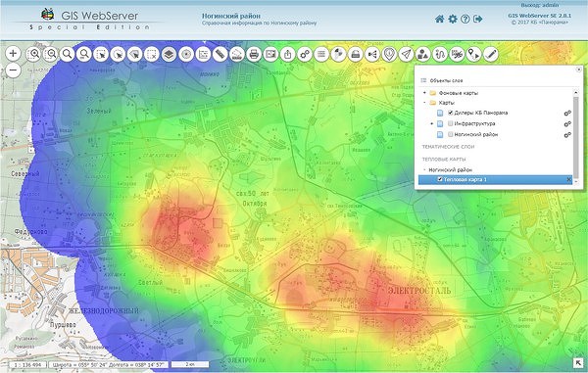Remove Тепловая карта 1 with its X
The image size is (588, 373).
(568, 180)
